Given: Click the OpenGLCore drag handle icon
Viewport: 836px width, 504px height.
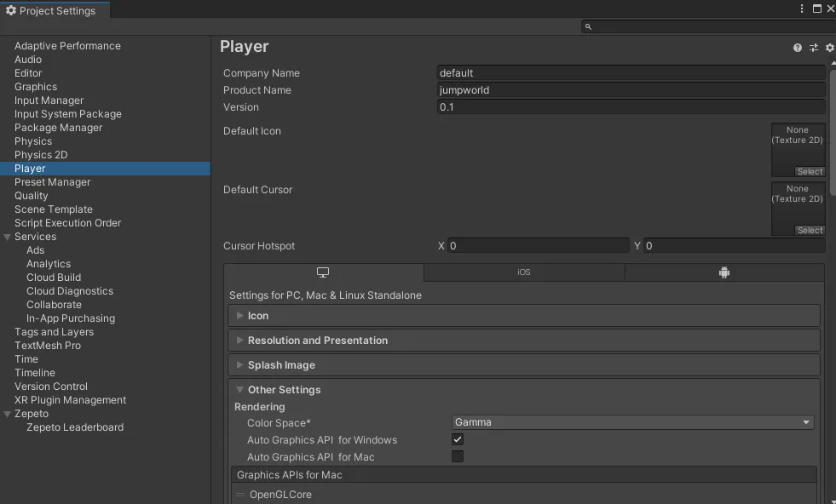Looking at the screenshot, I should point(240,495).
